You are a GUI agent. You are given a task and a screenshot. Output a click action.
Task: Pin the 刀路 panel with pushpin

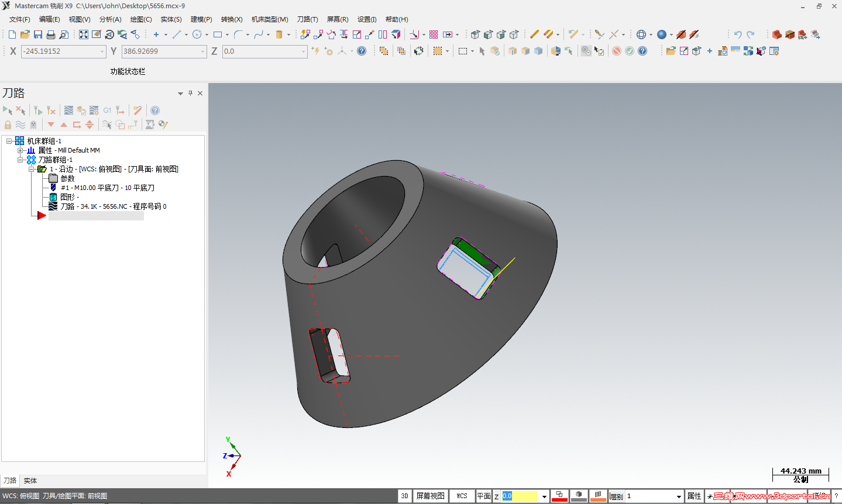pos(190,93)
